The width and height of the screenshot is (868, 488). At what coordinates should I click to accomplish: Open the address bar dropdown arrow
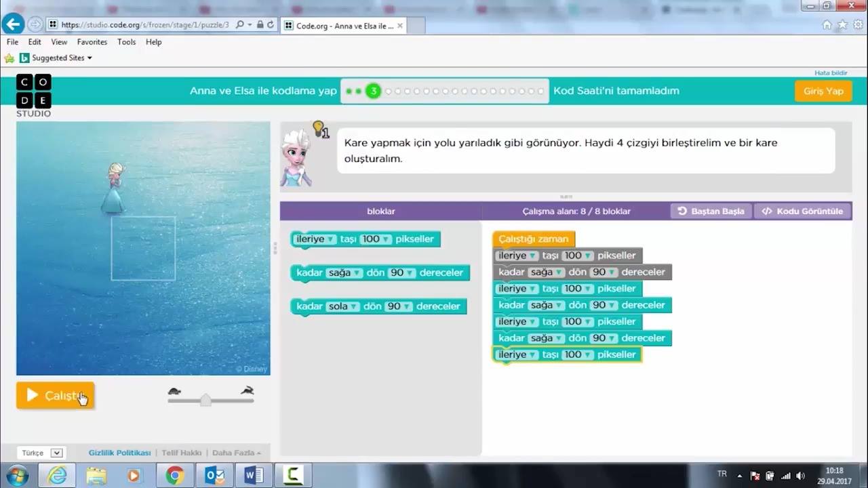250,24
